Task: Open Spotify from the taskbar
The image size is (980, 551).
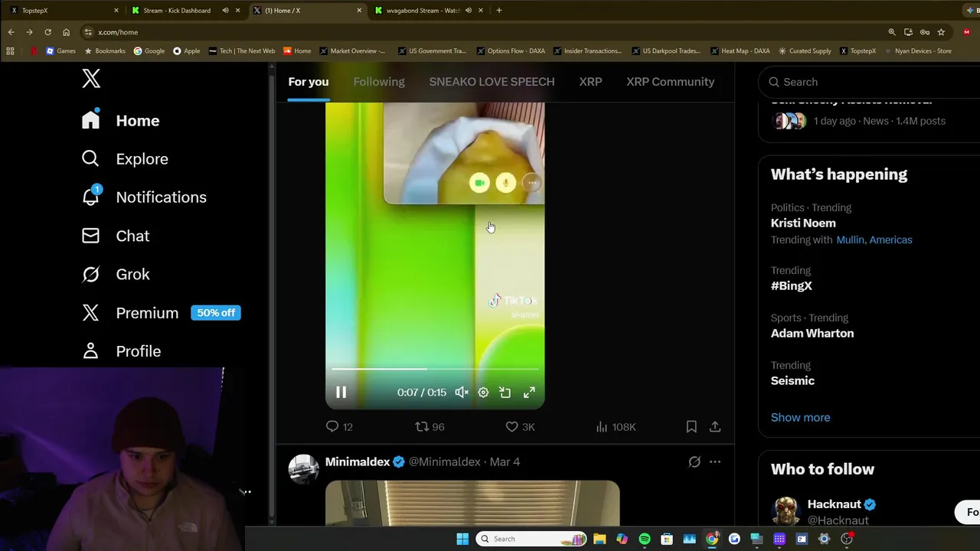Action: 645,539
